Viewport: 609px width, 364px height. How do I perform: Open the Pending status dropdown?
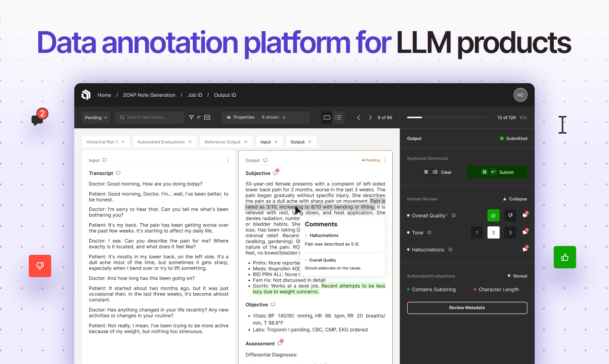pos(95,117)
